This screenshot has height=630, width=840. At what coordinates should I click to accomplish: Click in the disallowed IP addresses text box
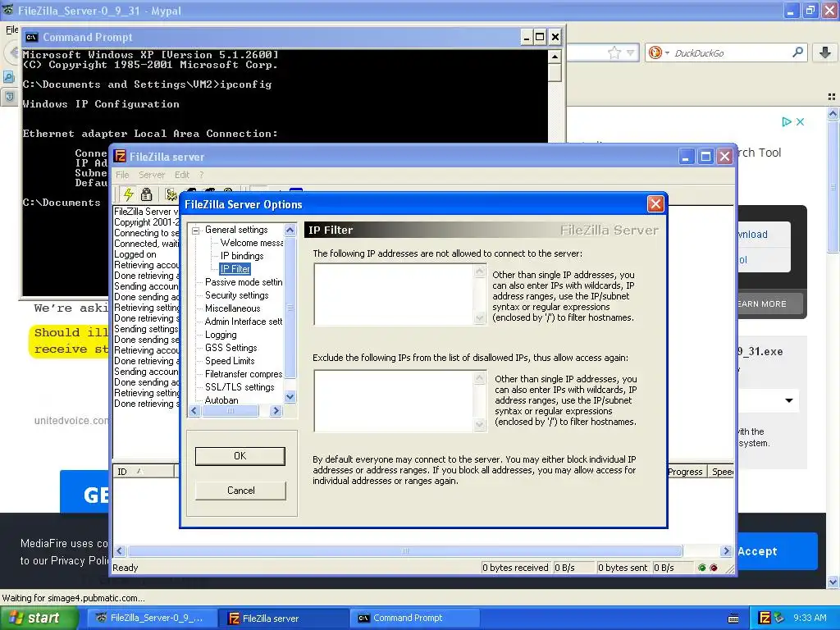pos(395,294)
